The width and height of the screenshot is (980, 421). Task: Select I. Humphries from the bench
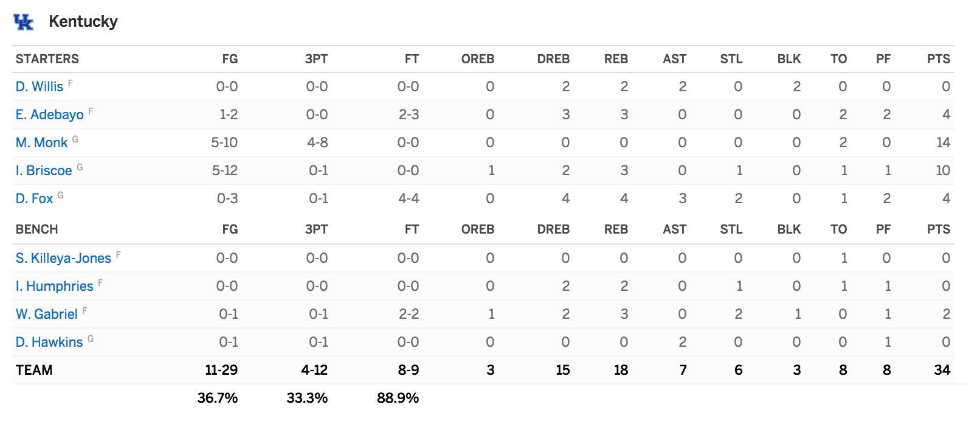[55, 286]
